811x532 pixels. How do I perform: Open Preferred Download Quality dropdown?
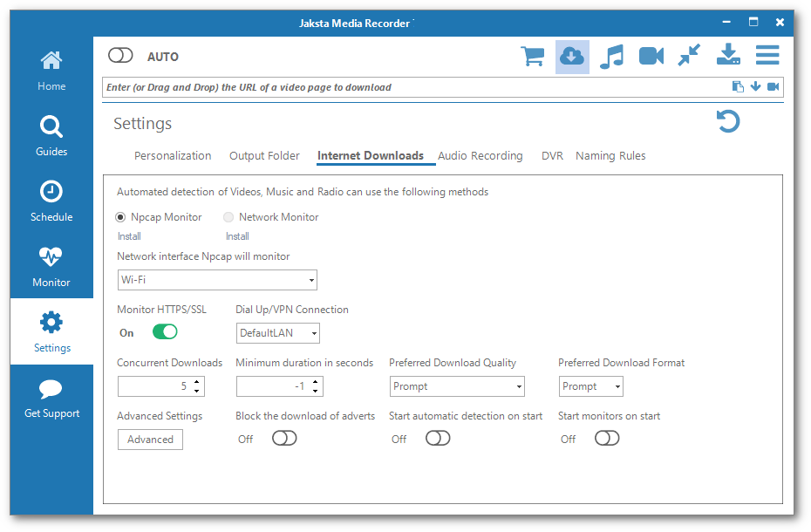457,386
